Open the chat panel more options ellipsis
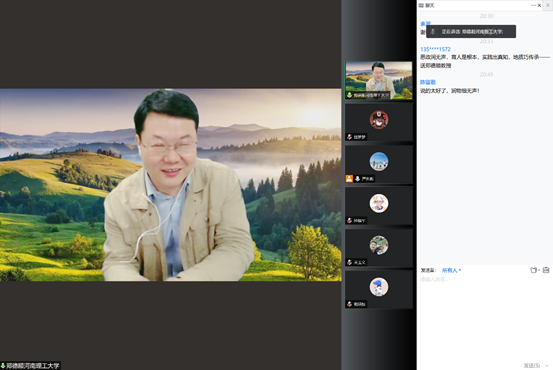This screenshot has height=370, width=553. 533,5
